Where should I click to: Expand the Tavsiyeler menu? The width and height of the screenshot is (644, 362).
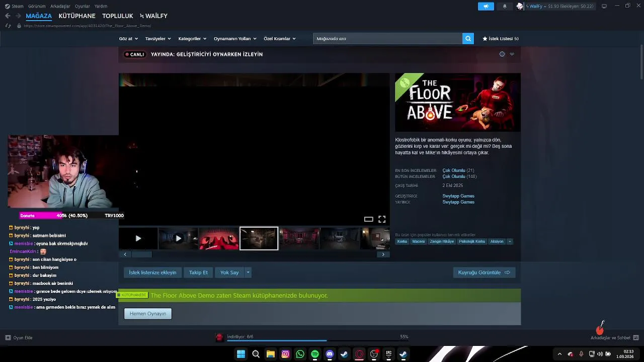click(158, 39)
